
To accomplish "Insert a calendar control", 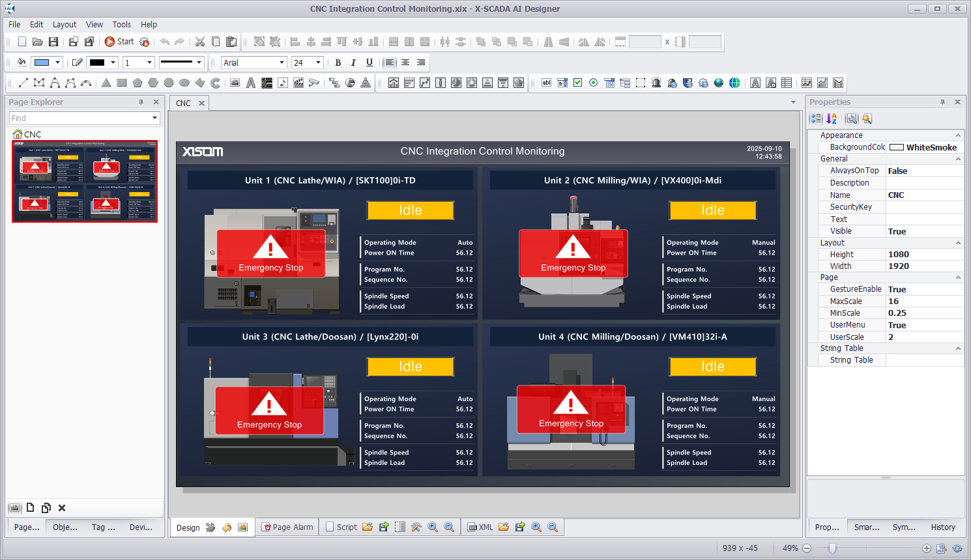I will point(609,83).
